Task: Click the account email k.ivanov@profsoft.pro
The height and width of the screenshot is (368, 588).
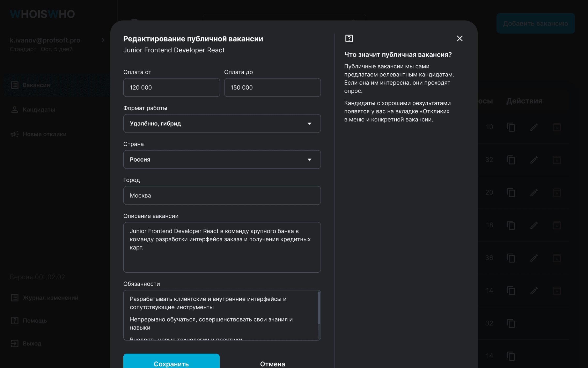Action: pyautogui.click(x=45, y=40)
